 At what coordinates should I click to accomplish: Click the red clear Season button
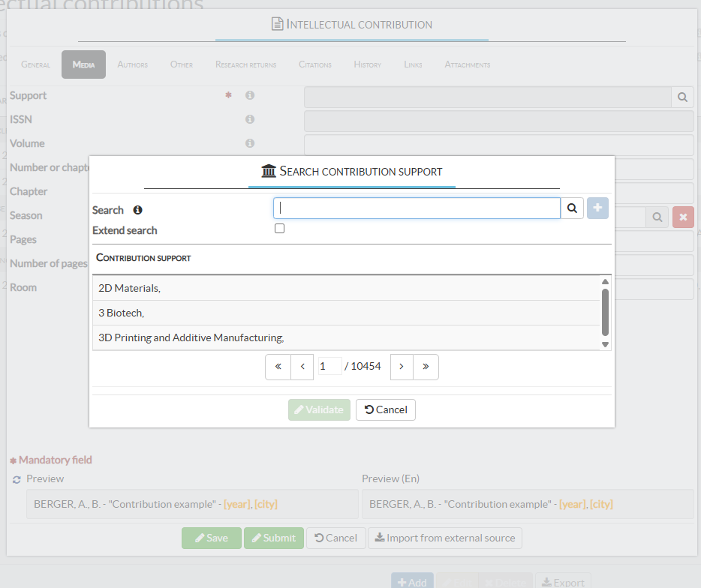683,217
